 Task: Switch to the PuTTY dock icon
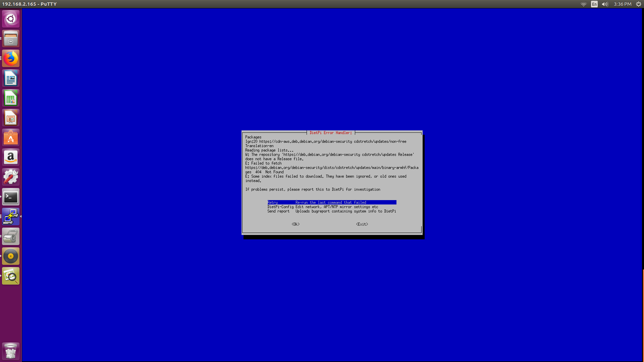(11, 217)
